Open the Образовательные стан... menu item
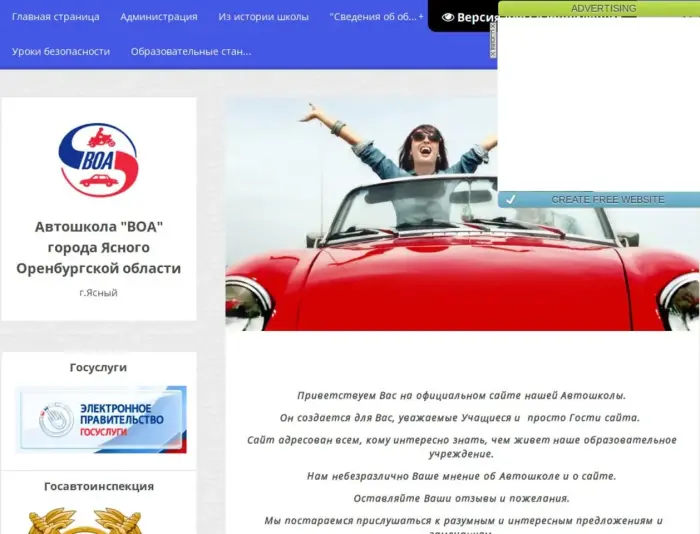The height and width of the screenshot is (534, 700). click(191, 51)
